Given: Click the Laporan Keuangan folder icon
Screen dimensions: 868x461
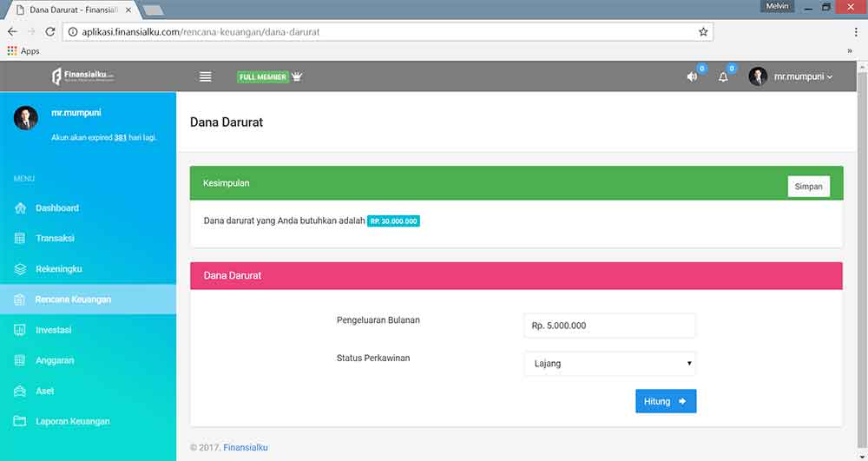Looking at the screenshot, I should 20,422.
